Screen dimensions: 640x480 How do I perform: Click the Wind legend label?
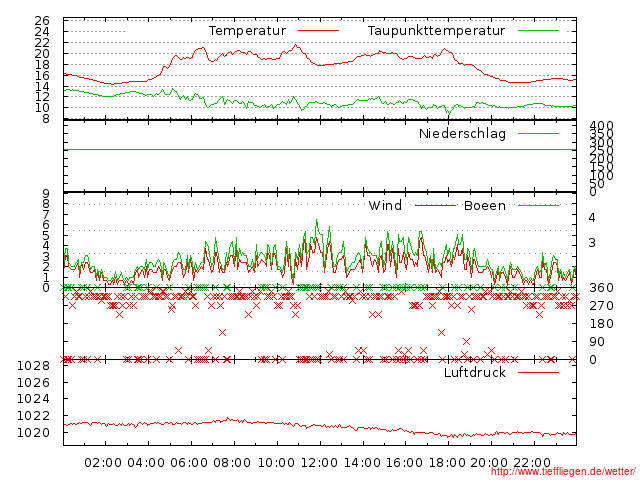coord(385,205)
